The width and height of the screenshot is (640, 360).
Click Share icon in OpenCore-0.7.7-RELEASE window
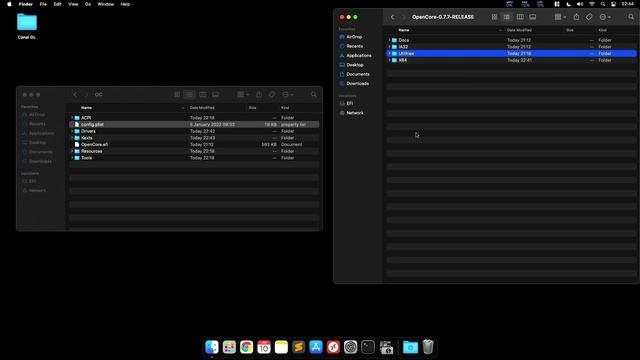click(576, 17)
